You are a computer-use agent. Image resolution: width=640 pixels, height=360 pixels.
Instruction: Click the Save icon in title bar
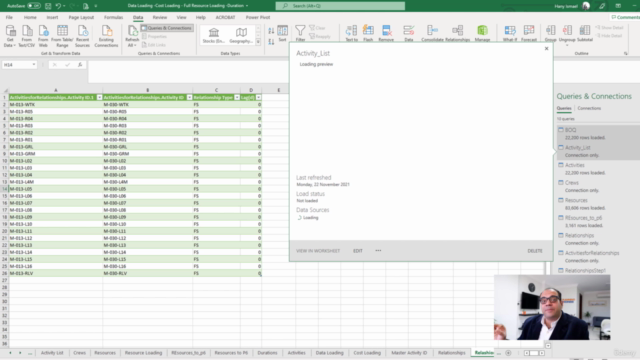48,6
